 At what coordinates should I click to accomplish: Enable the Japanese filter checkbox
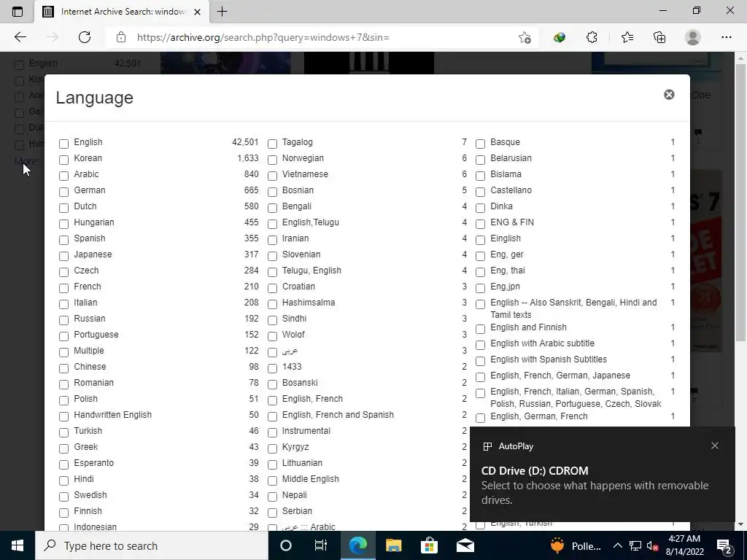point(64,256)
